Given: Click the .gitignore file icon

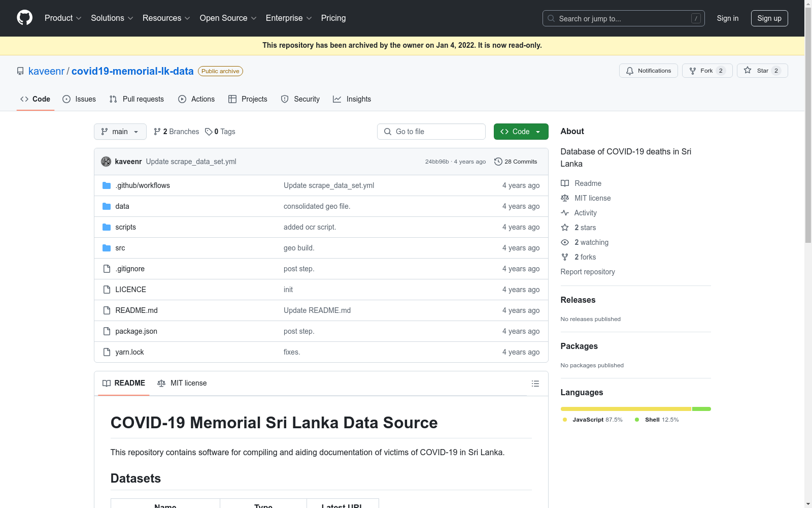Looking at the screenshot, I should pos(107,269).
